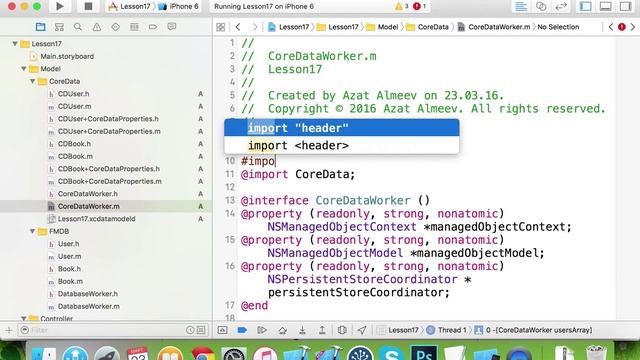Hide the debug area button
Image resolution: width=640 pixels, height=360 pixels.
[222, 330]
